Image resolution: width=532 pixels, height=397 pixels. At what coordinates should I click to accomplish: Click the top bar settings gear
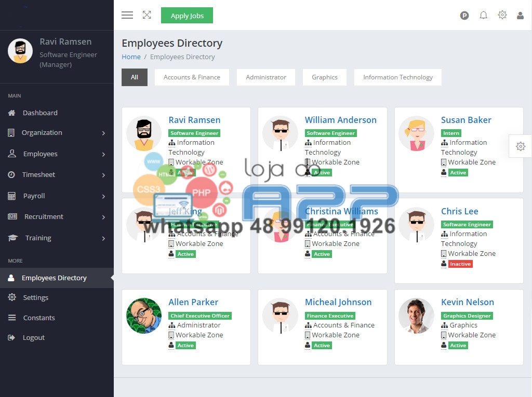click(x=502, y=15)
